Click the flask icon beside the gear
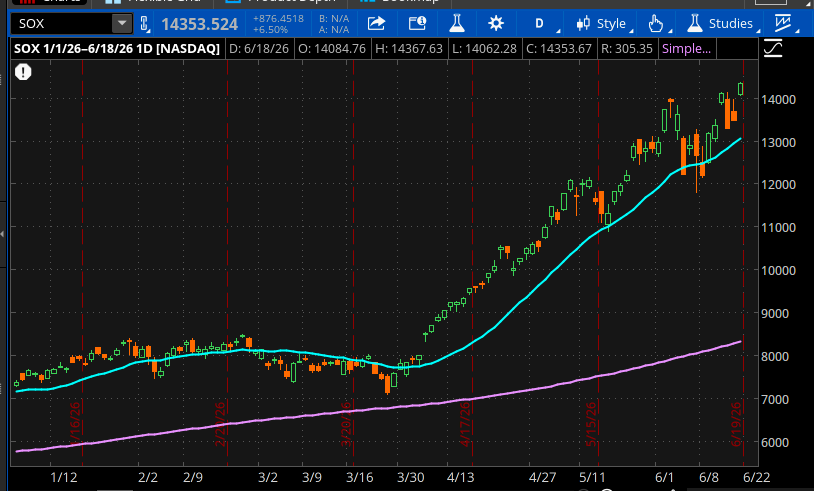814x491 pixels. pyautogui.click(x=457, y=23)
